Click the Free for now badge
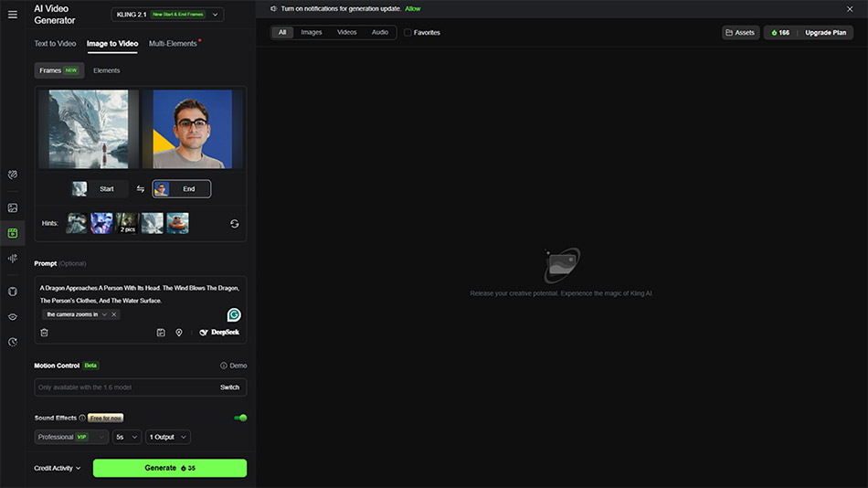 (106, 418)
